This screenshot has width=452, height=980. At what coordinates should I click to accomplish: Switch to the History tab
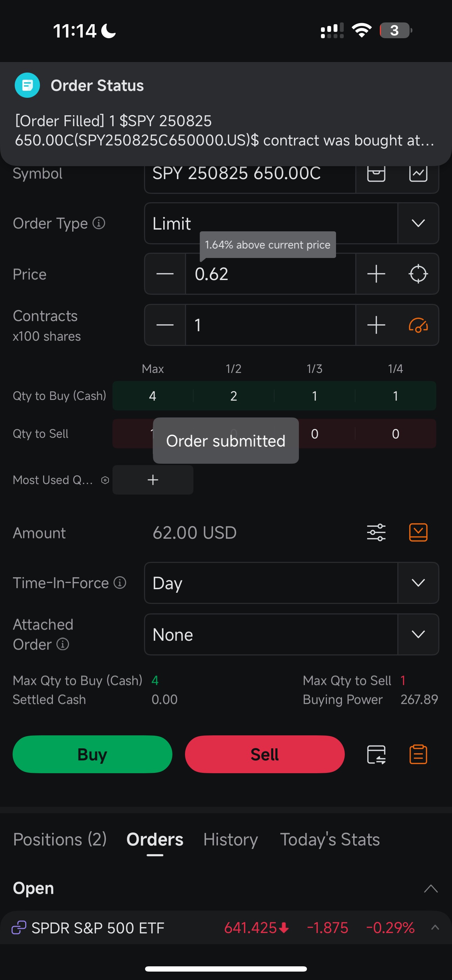click(x=231, y=839)
